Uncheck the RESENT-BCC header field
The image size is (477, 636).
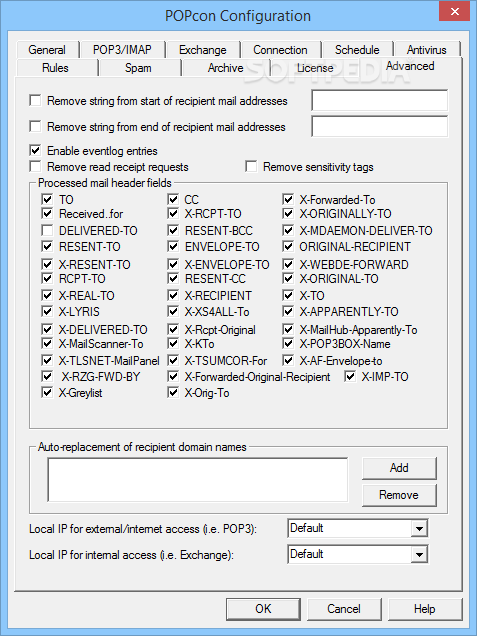173,230
